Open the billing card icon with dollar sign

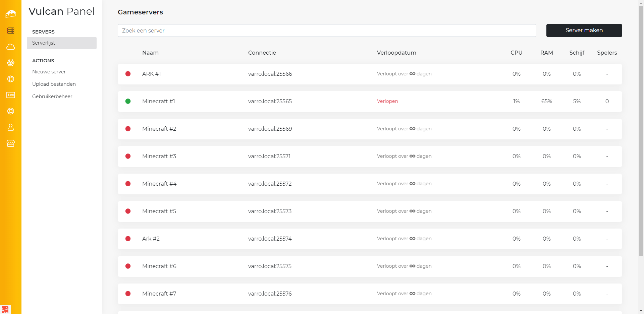pos(11,95)
